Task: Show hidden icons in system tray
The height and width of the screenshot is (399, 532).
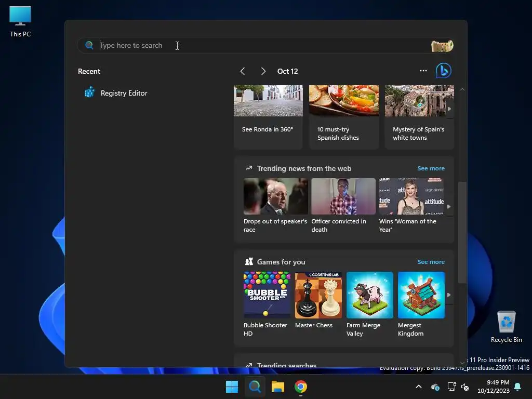Action: [x=419, y=387]
